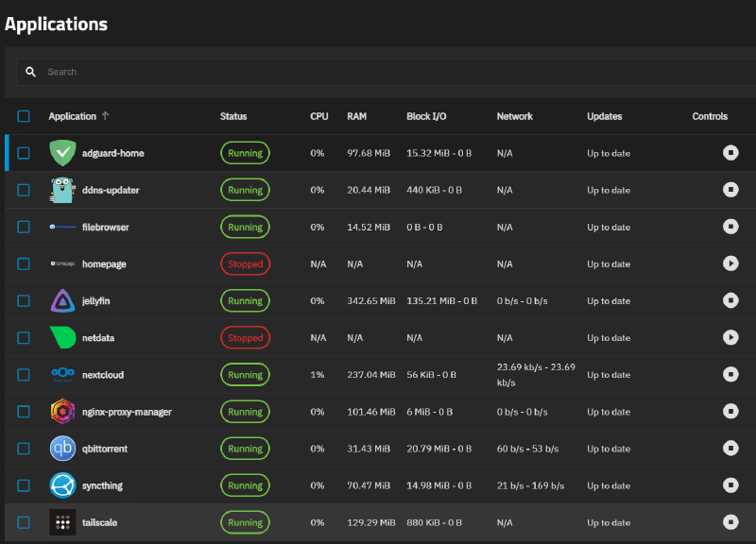The width and height of the screenshot is (756, 544).
Task: Check the filebrowser row checkbox
Action: (x=24, y=228)
